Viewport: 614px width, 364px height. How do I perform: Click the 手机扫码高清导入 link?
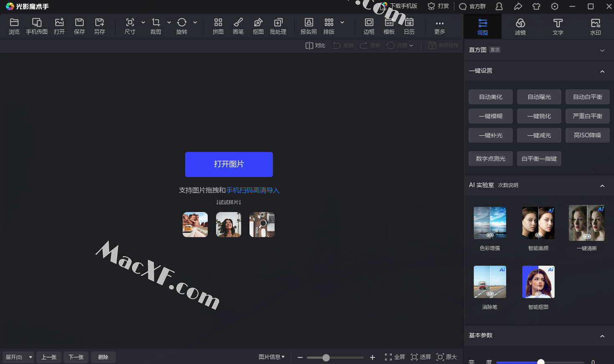(x=253, y=190)
